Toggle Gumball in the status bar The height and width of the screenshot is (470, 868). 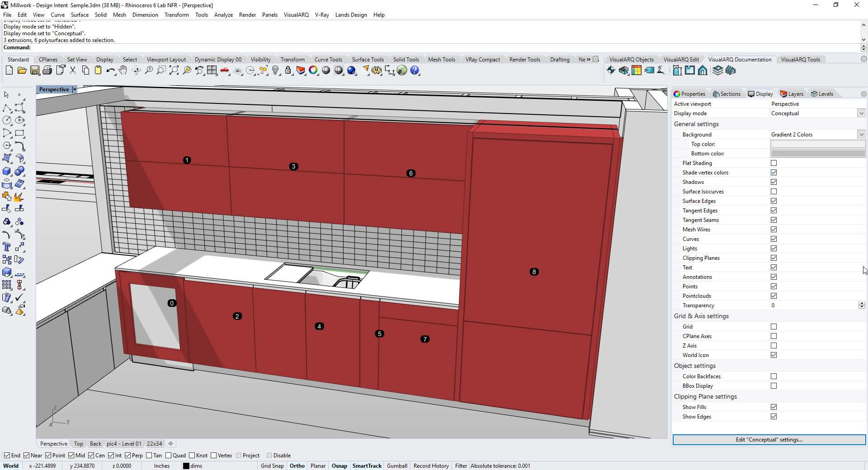point(397,466)
